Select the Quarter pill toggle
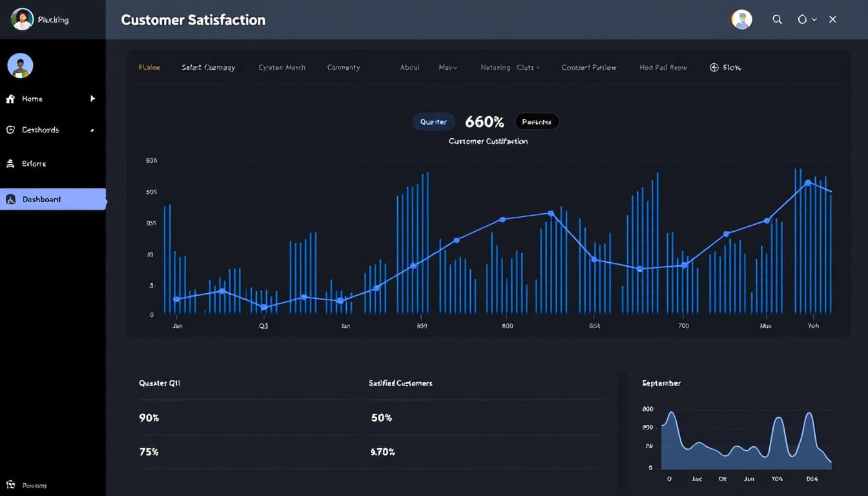Viewport: 868px width, 496px height. [433, 121]
